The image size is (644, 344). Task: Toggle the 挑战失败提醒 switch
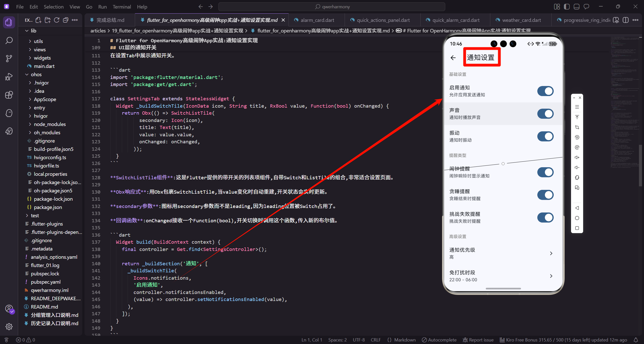point(545,218)
